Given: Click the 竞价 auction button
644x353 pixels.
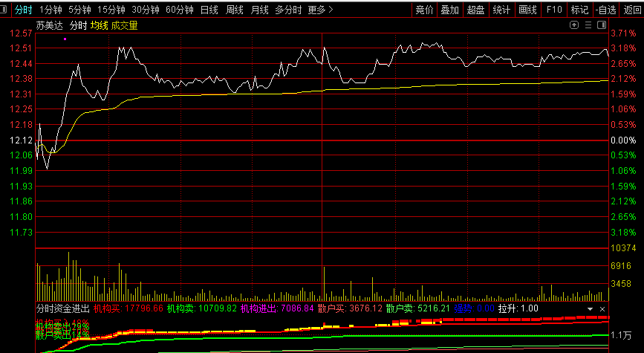Looking at the screenshot, I should click(424, 10).
